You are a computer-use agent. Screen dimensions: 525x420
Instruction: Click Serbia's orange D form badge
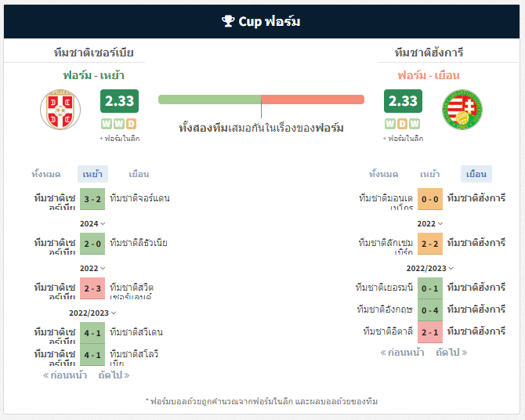pyautogui.click(x=132, y=124)
